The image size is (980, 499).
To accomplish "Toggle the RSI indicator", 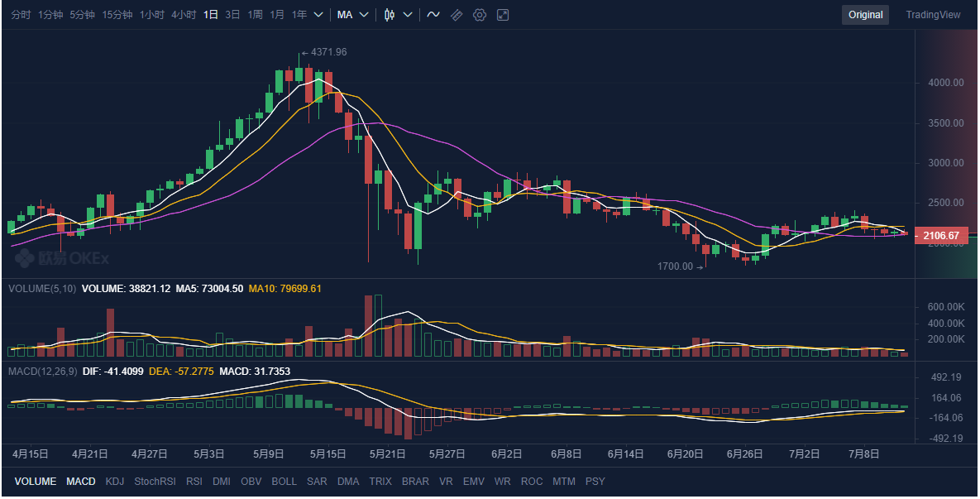I will (x=194, y=482).
